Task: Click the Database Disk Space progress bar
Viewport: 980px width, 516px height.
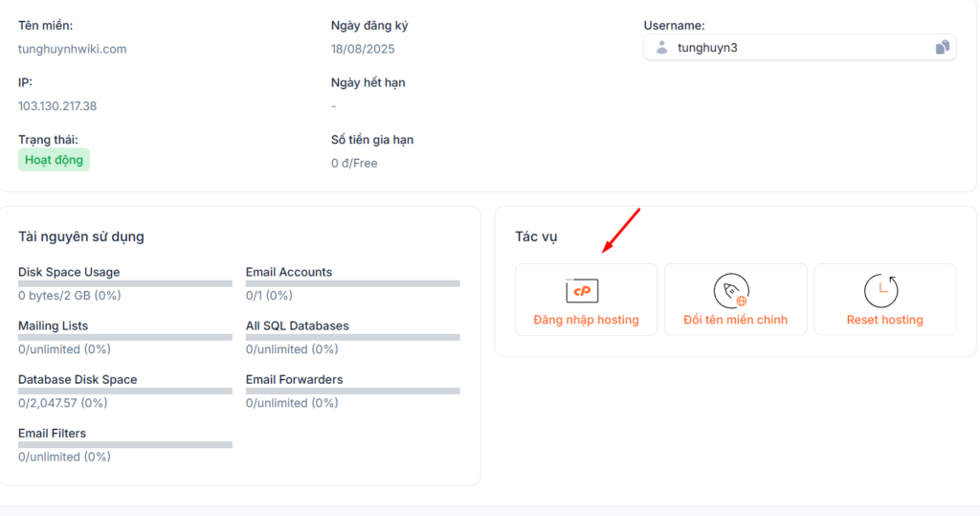Action: pos(125,391)
